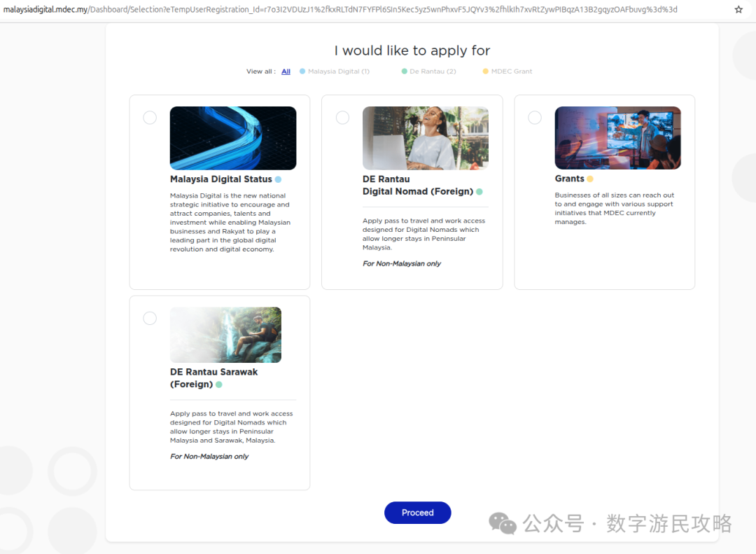756x554 pixels.
Task: Click the Digital Nomad pass description for Peninsular Malaysia
Action: click(x=423, y=234)
